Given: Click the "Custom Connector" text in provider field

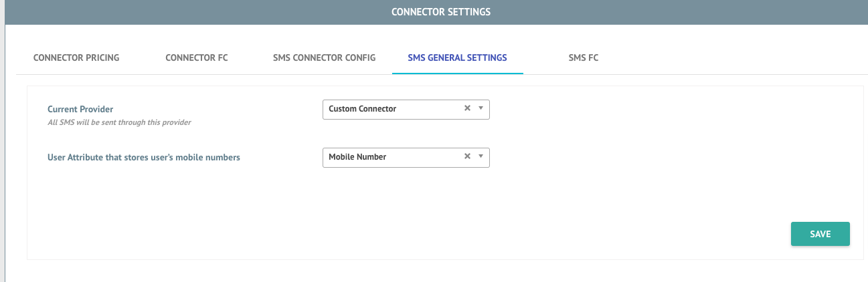Looking at the screenshot, I should (363, 109).
